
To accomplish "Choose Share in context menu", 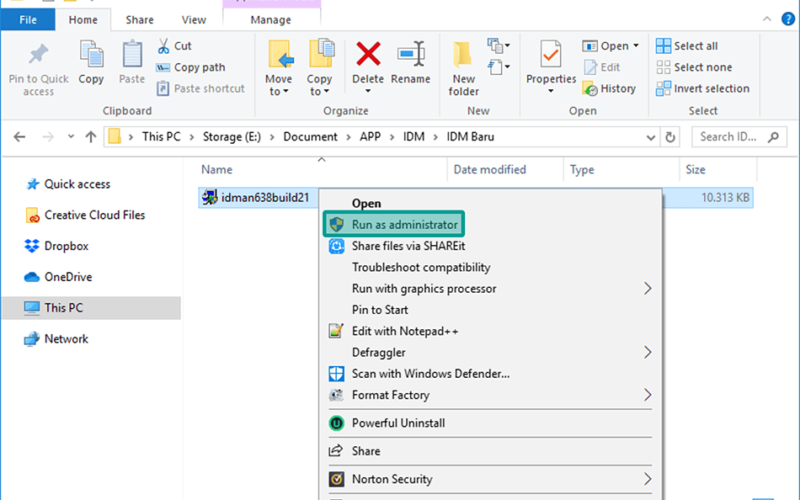I will [366, 451].
